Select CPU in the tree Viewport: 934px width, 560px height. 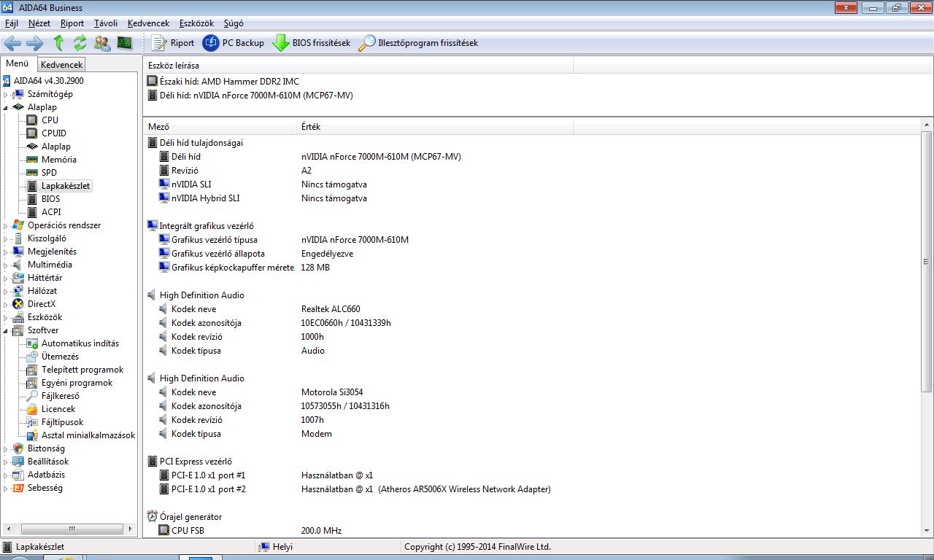coord(50,120)
